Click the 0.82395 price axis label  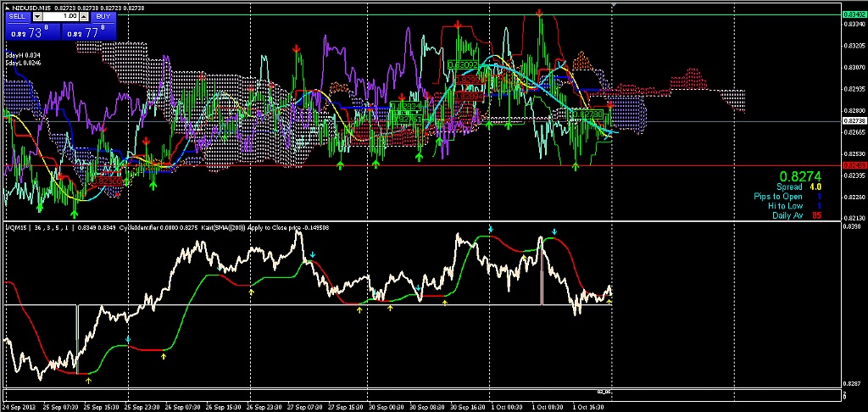854,175
